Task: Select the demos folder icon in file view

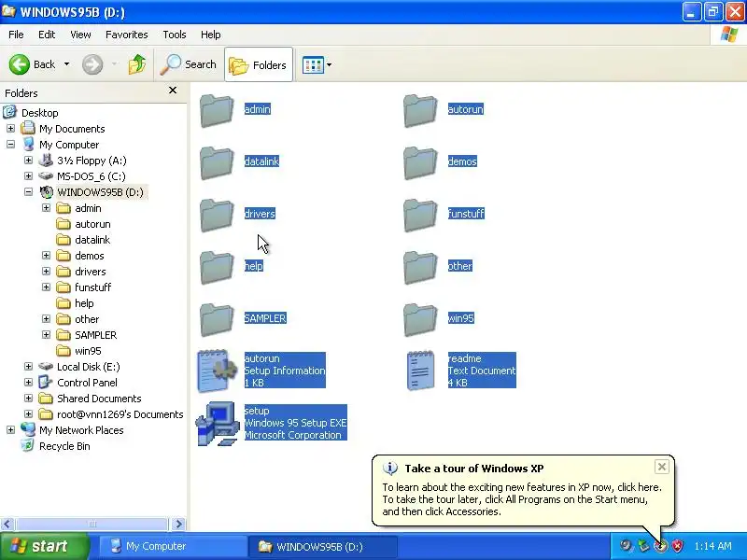Action: tap(420, 162)
